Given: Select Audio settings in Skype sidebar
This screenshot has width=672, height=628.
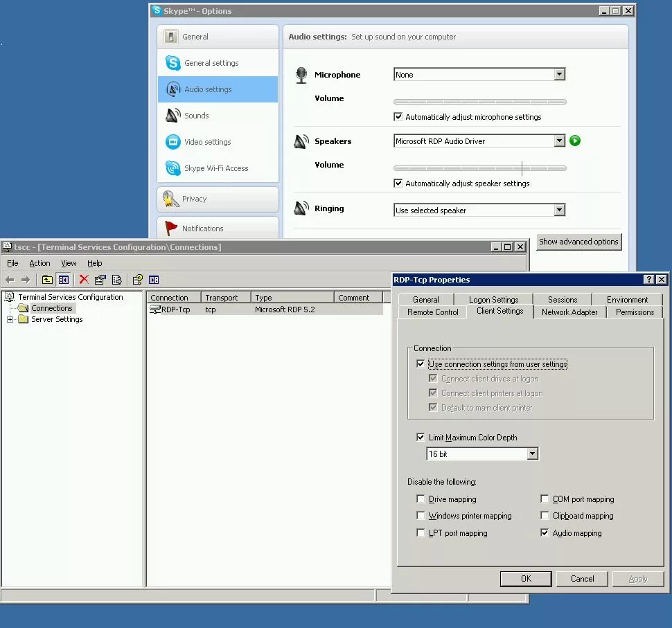Looking at the screenshot, I should tap(218, 89).
